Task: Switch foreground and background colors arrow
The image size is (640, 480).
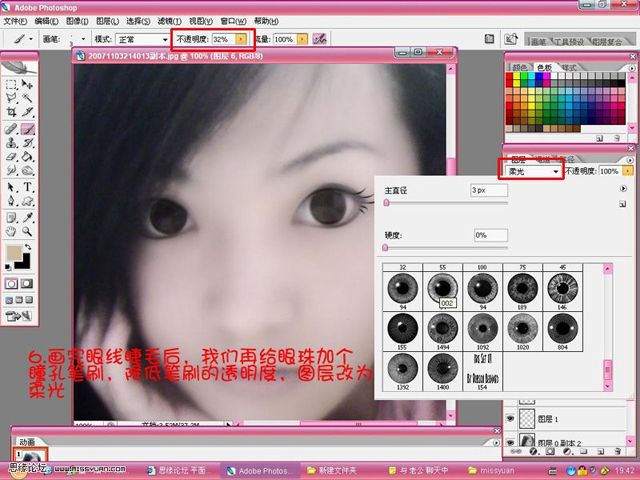Action: 28,247
